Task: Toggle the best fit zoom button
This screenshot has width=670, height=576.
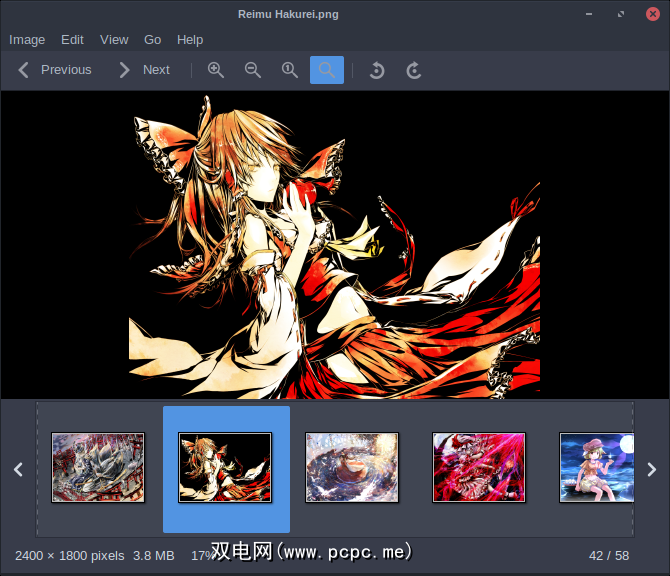Action: tap(327, 70)
